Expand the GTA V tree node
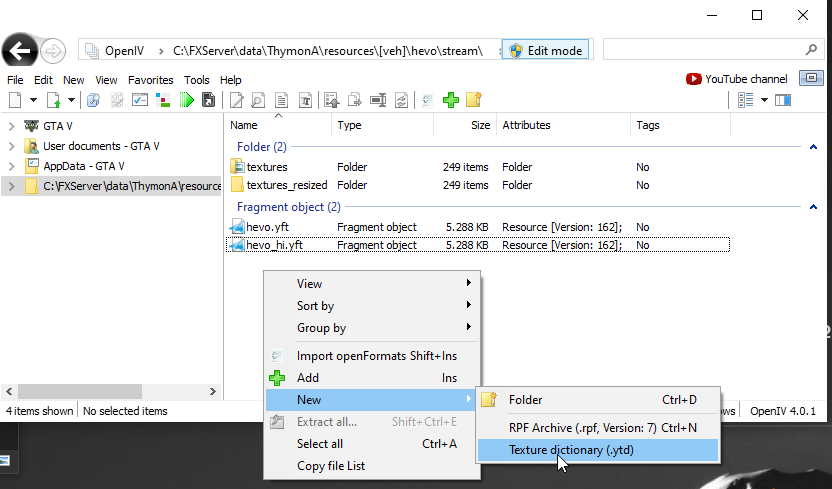Image resolution: width=832 pixels, height=489 pixels. 11,126
